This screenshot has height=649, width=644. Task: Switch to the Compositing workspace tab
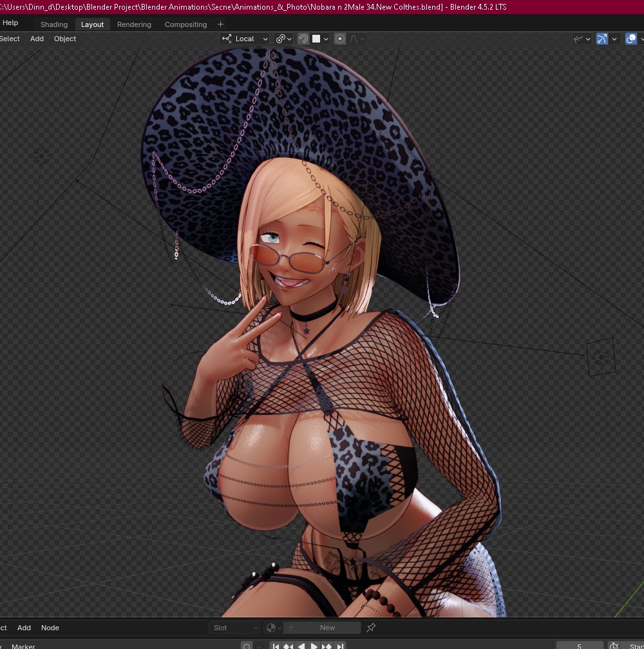pos(185,24)
